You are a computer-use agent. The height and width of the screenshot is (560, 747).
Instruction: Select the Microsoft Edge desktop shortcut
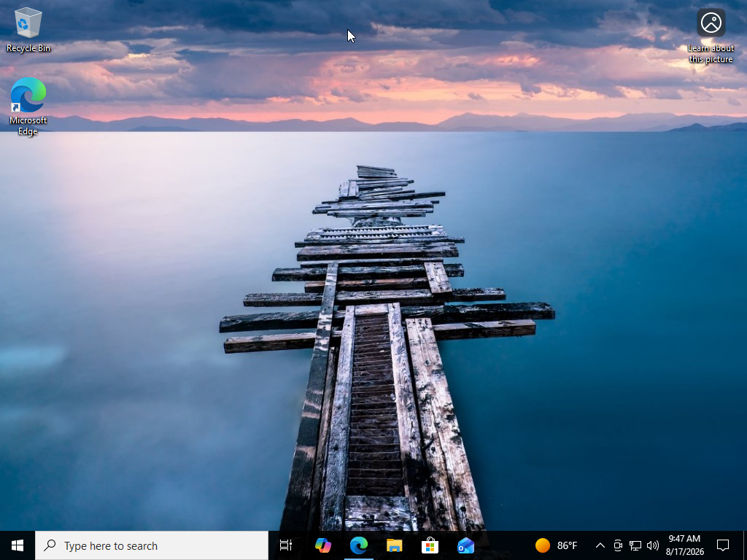(x=28, y=106)
